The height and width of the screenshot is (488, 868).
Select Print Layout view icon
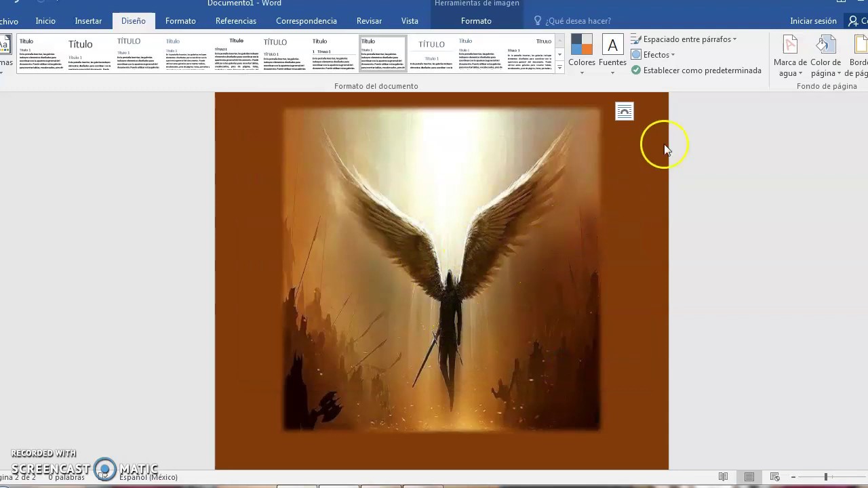pos(749,477)
